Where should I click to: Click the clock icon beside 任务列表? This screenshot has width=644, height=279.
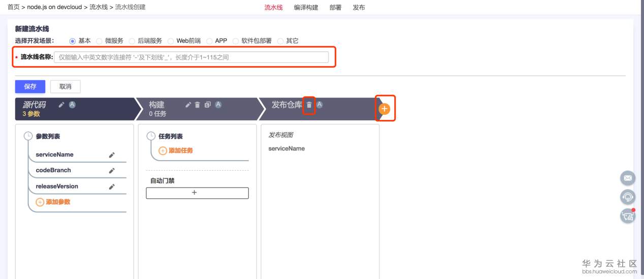click(151, 136)
